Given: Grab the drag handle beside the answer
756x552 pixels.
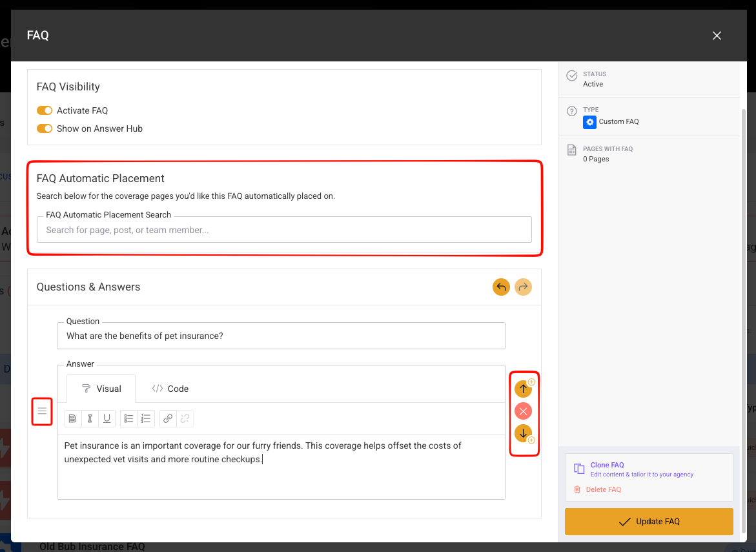Looking at the screenshot, I should 42,411.
